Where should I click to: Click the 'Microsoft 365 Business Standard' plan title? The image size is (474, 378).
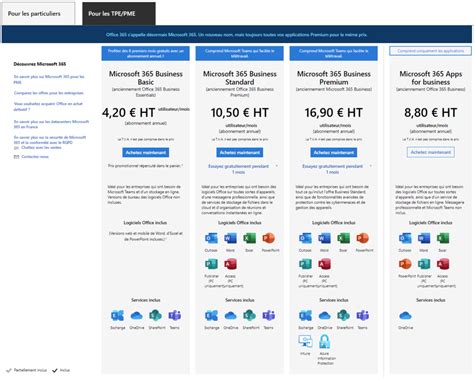coord(240,78)
